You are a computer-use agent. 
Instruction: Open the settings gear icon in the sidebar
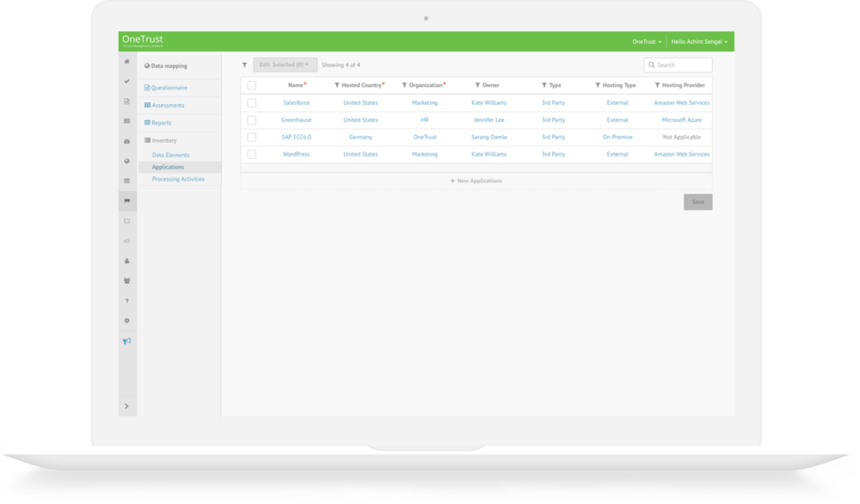click(x=126, y=321)
